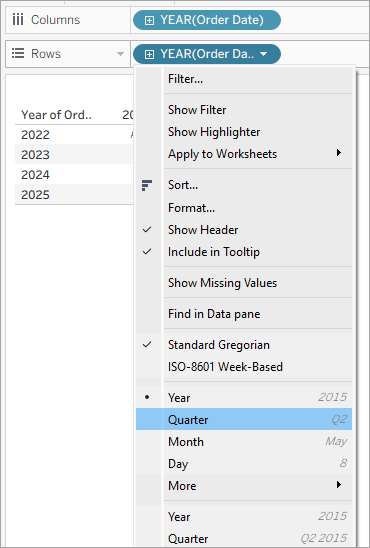Toggle Include in Tooltip
This screenshot has width=370, height=548.
[244, 252]
